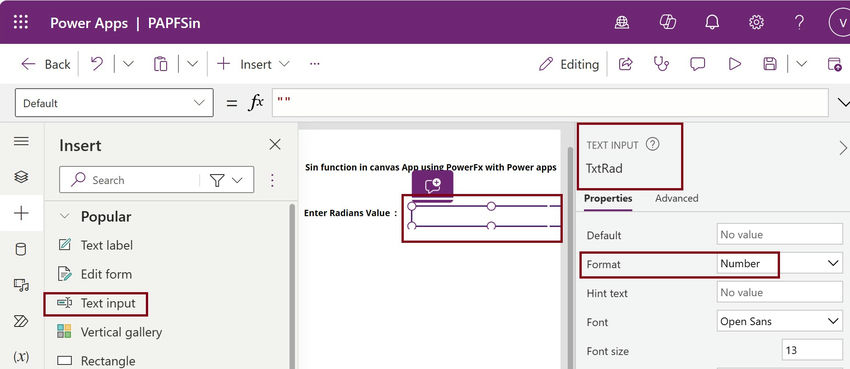Viewport: 850px width, 369px height.
Task: Open the Tree view layers icon
Action: 21,177
